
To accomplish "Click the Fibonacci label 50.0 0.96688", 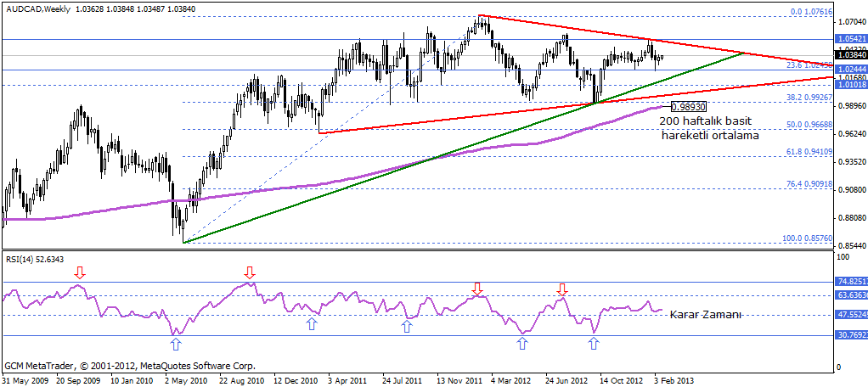I will (809, 125).
